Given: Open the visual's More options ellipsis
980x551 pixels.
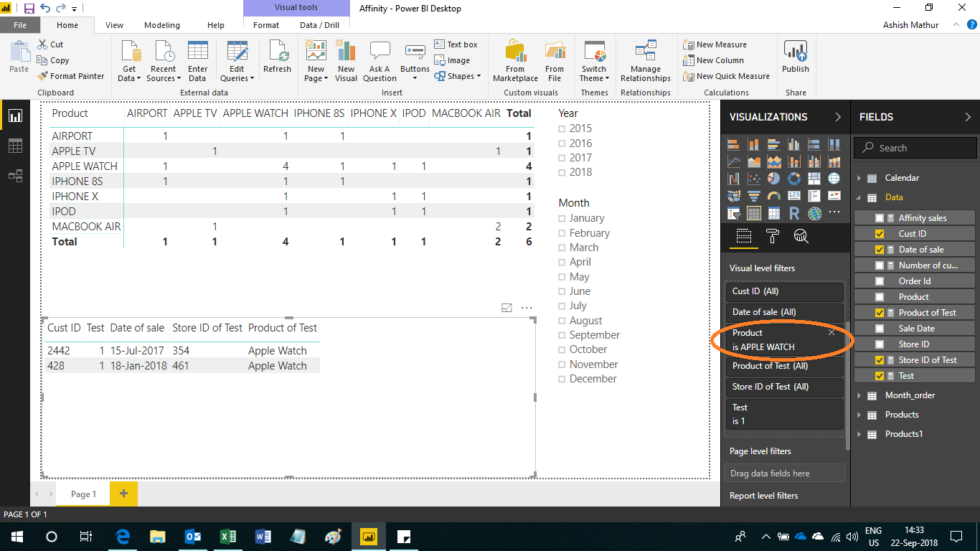Looking at the screenshot, I should pyautogui.click(x=527, y=308).
